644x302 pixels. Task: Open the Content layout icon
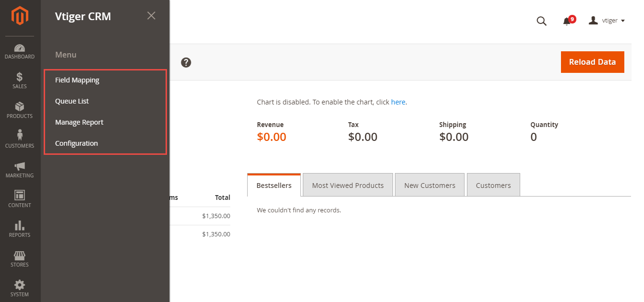click(20, 196)
